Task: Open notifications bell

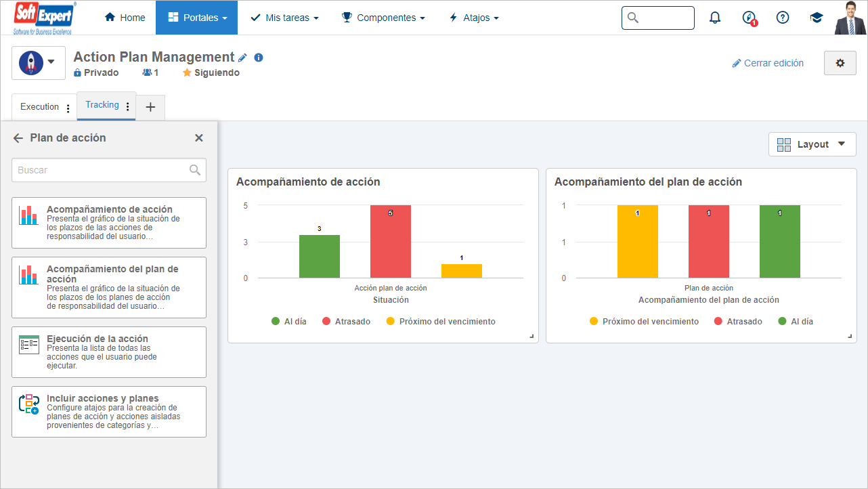Action: pyautogui.click(x=715, y=18)
